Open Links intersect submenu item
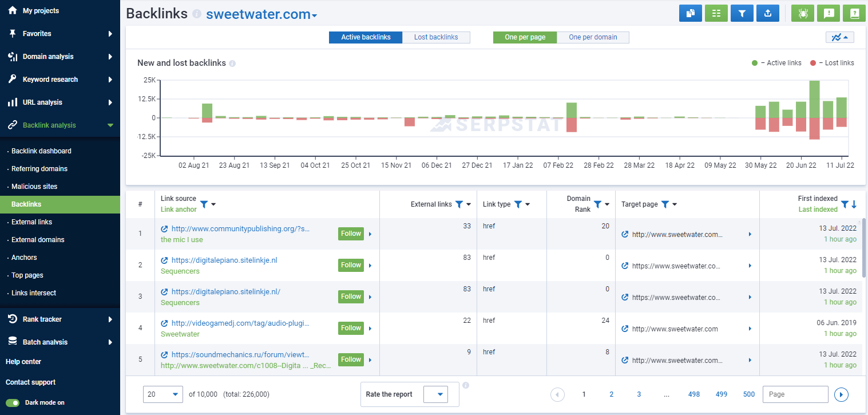The width and height of the screenshot is (868, 415). [x=34, y=293]
